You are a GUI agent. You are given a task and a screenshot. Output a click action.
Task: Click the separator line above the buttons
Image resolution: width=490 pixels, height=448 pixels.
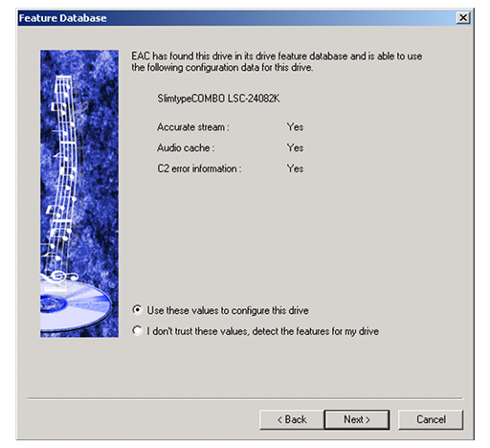pos(245,398)
